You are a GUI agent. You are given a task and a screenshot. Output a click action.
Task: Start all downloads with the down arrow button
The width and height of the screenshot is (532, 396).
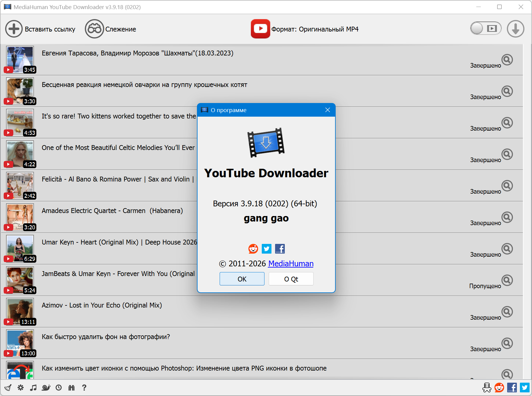515,29
